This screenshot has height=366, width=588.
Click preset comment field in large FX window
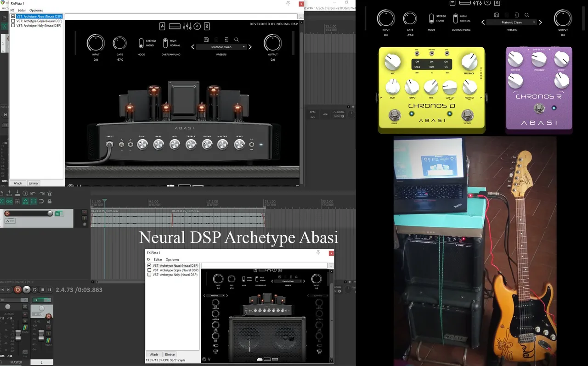coord(181,17)
